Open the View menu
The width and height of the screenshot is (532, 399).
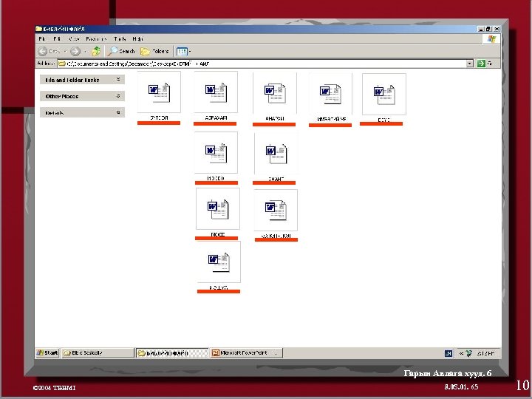[75, 39]
